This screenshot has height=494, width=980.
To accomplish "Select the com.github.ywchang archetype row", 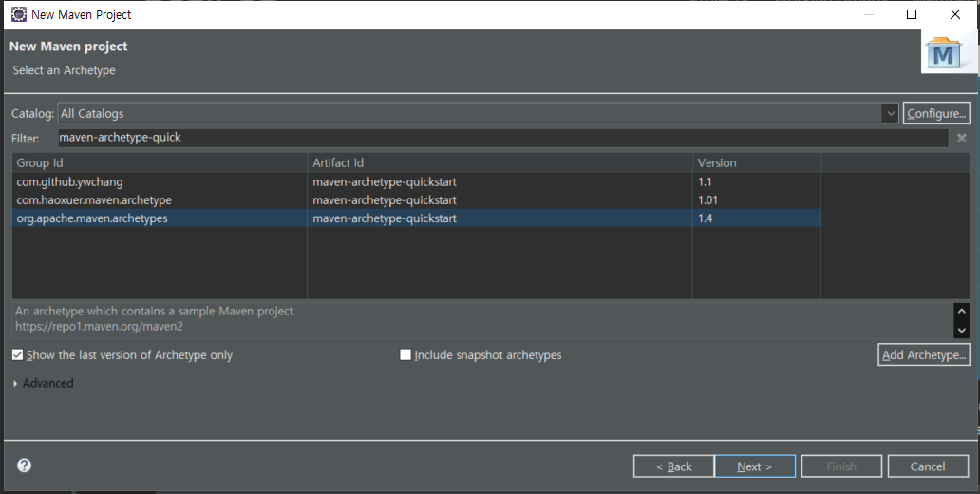I will pos(416,182).
